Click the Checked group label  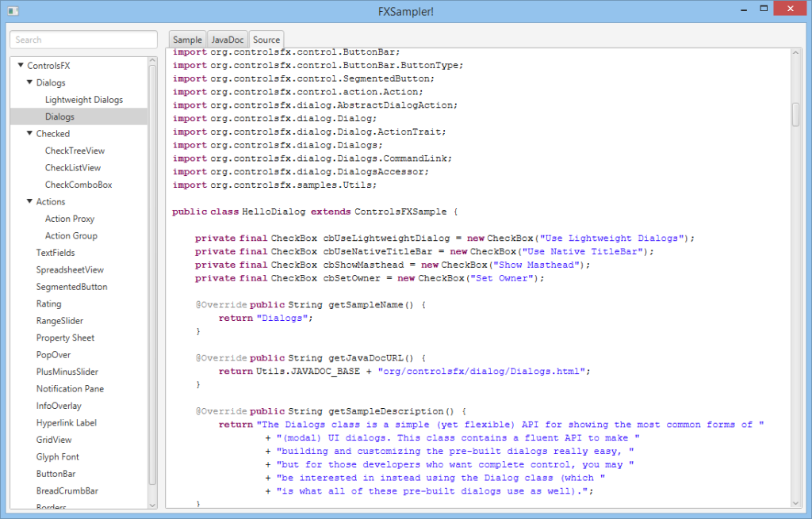tap(53, 133)
